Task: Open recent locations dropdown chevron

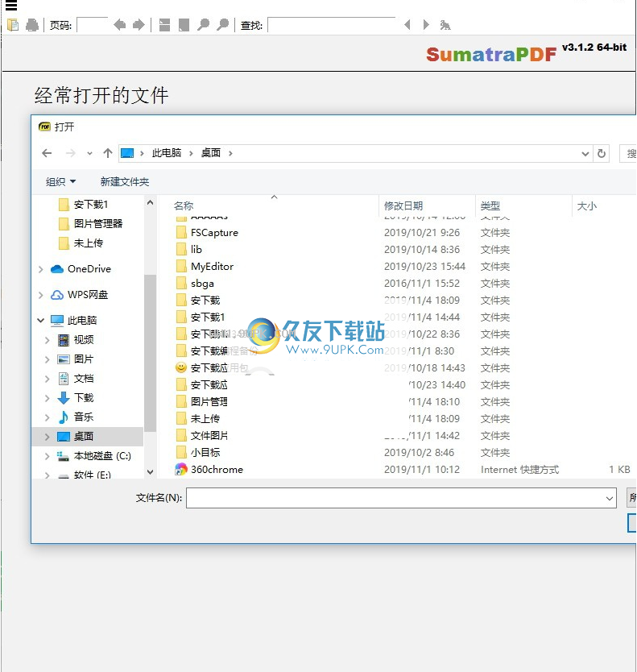Action: tap(89, 153)
